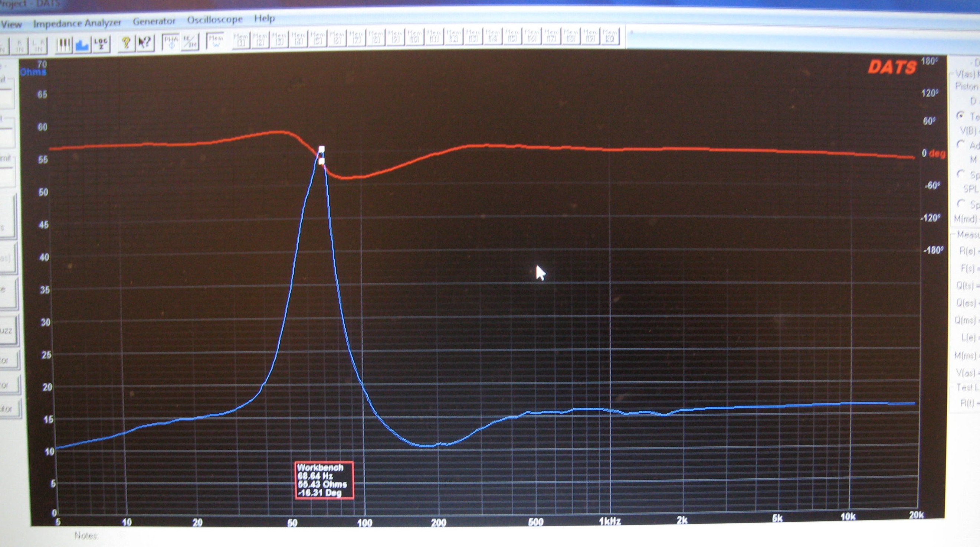980x547 pixels.
Task: Click the '20k' frequency axis label
Action: pos(916,515)
